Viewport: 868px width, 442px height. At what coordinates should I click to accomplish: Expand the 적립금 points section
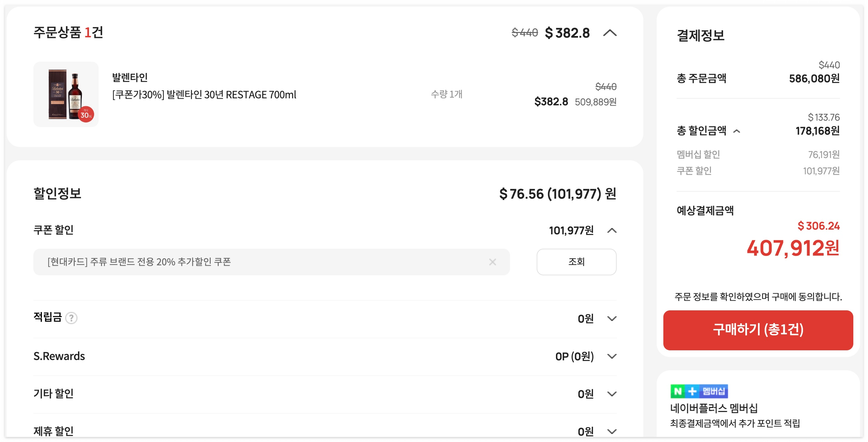(612, 318)
